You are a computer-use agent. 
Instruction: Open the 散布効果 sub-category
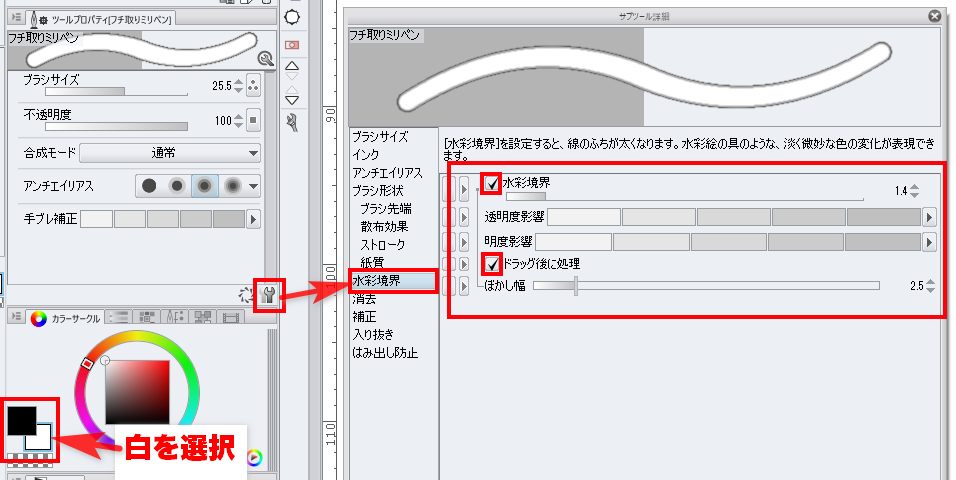tap(384, 227)
